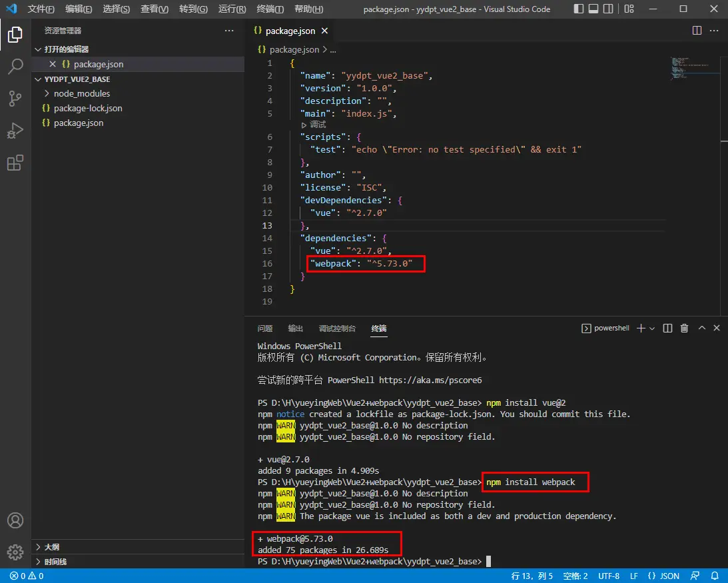Image resolution: width=728 pixels, height=583 pixels.
Task: Open the Source Control view
Action: tap(15, 99)
